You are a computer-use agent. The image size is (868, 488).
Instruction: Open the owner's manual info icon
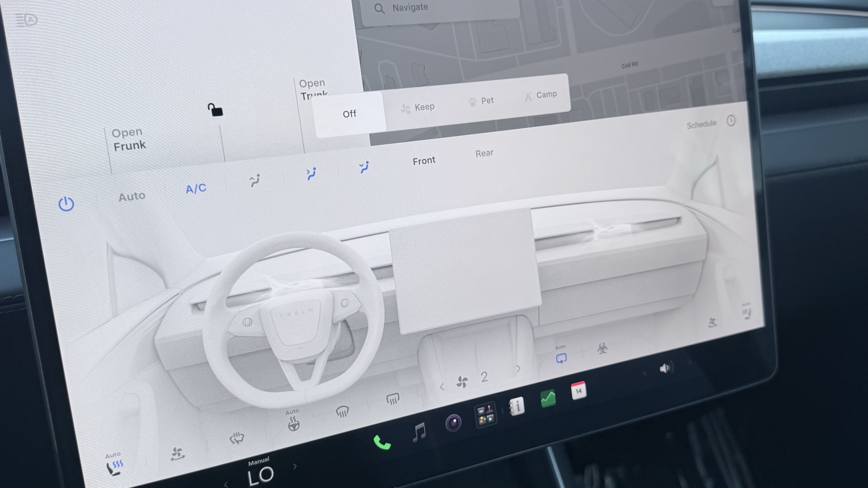pyautogui.click(x=516, y=406)
